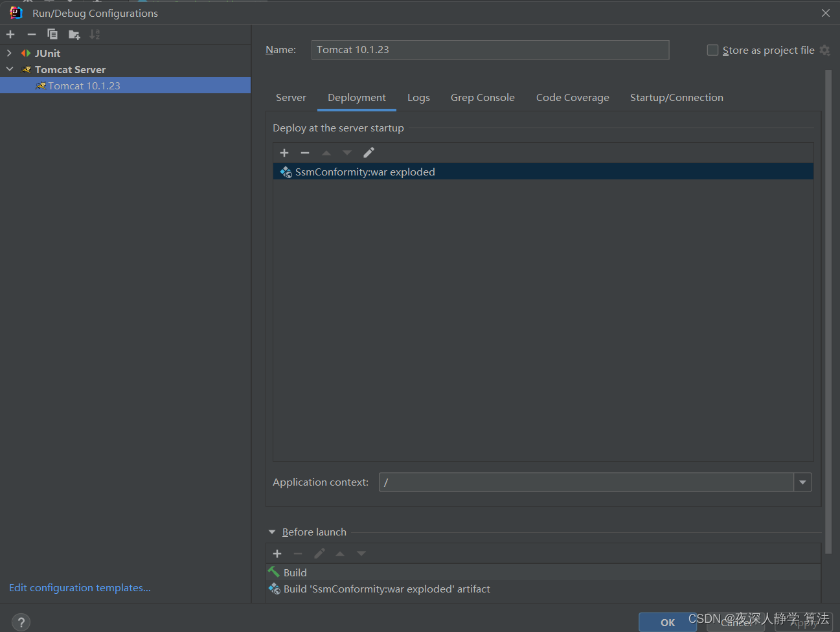Click the IntelliJ IDEA logo icon in title bar
The image size is (840, 632).
(x=16, y=13)
